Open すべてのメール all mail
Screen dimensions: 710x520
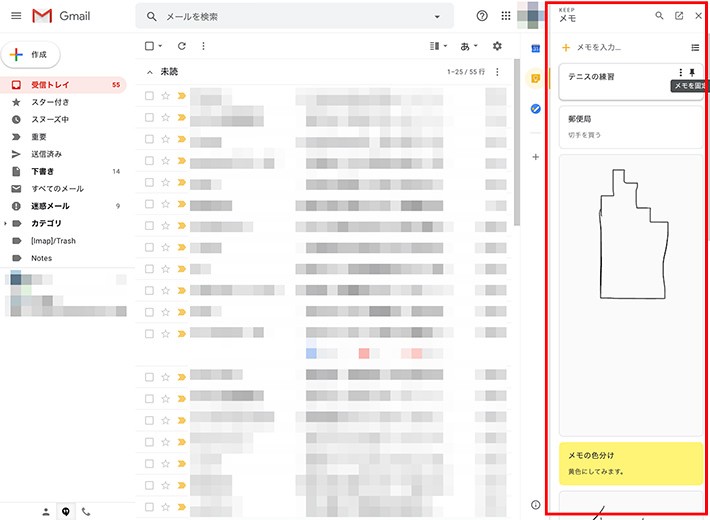point(63,188)
